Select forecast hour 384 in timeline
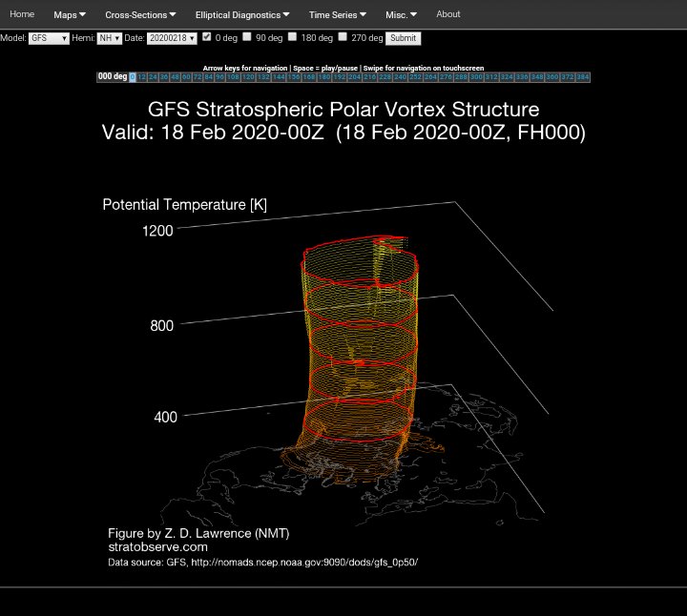687x616 pixels. point(583,76)
